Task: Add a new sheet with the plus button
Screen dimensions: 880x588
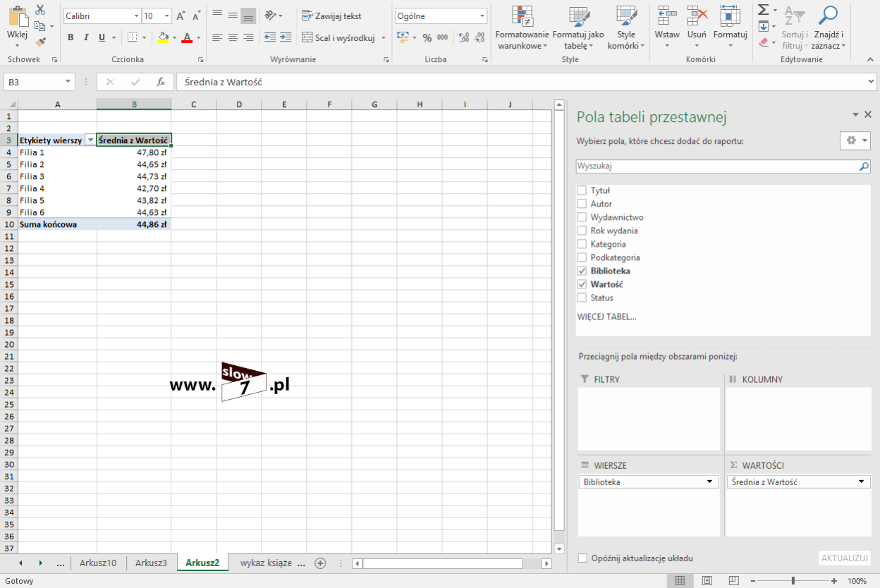Action: (x=320, y=563)
